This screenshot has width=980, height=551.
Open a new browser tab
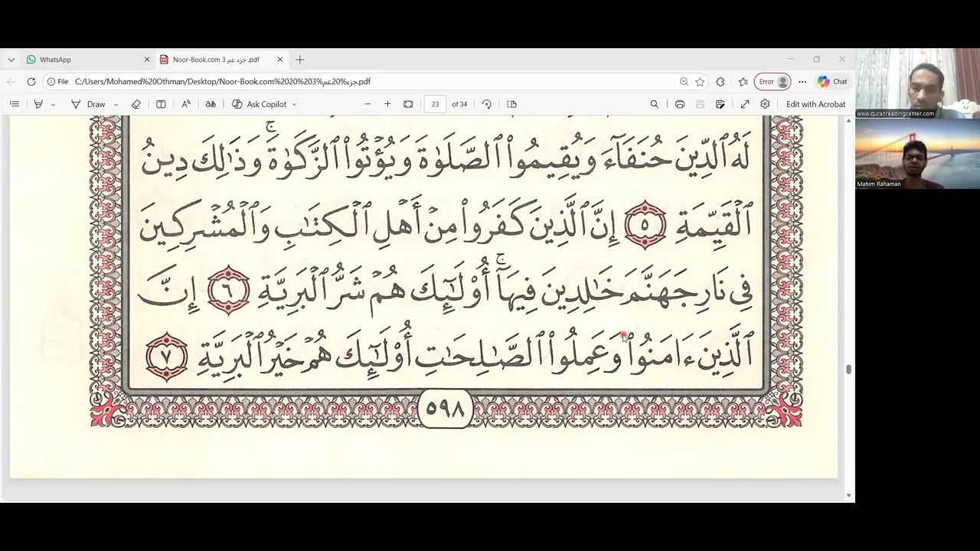299,59
